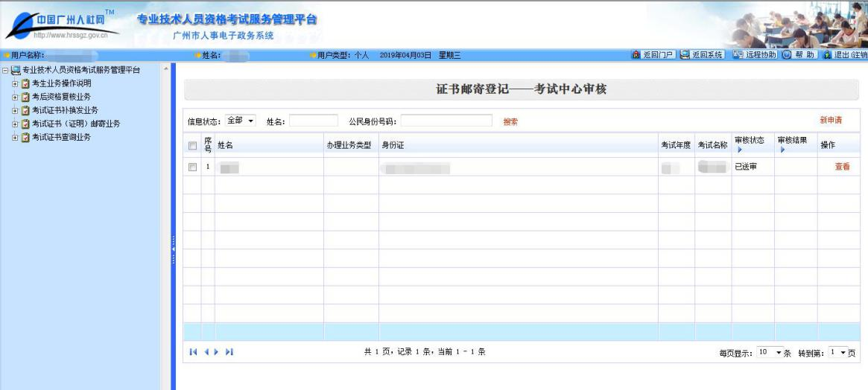The width and height of the screenshot is (868, 390).
Task: Toggle the select-all checkbox in table header
Action: 193,146
